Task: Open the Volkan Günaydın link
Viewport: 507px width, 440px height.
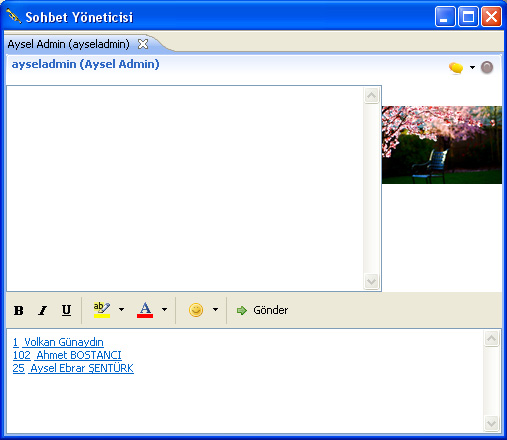Action: pyautogui.click(x=58, y=342)
